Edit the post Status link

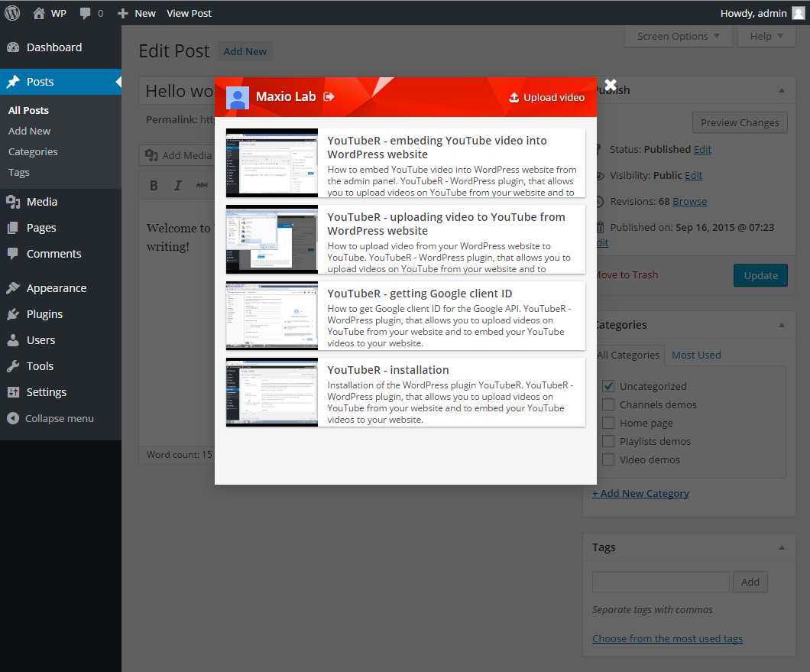click(702, 149)
